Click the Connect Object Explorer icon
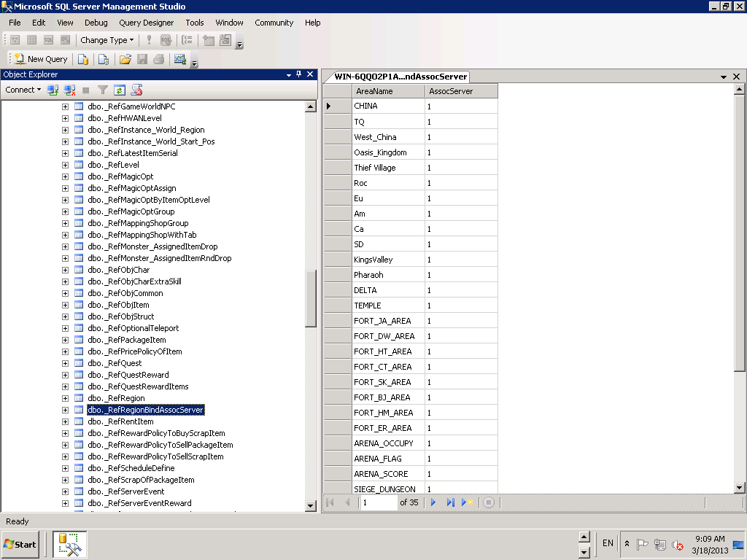This screenshot has height=560, width=747. [53, 90]
